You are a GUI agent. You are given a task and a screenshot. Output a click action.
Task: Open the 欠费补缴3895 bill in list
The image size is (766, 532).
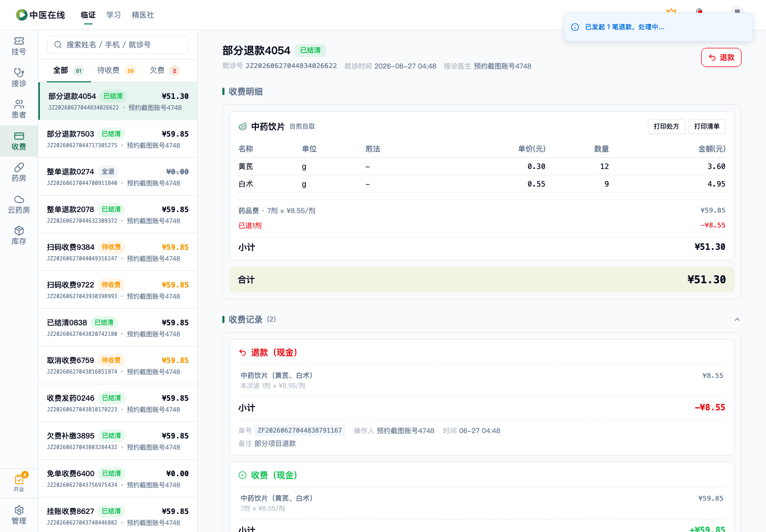(118, 441)
